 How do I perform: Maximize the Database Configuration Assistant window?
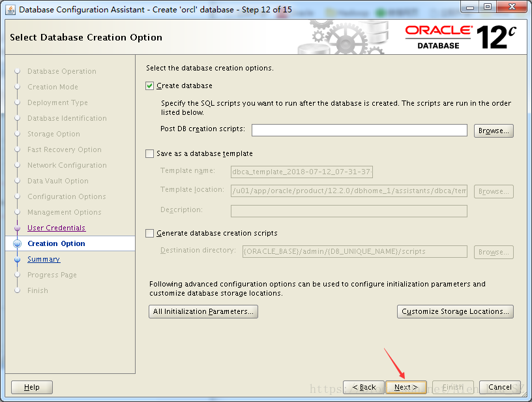click(x=488, y=7)
